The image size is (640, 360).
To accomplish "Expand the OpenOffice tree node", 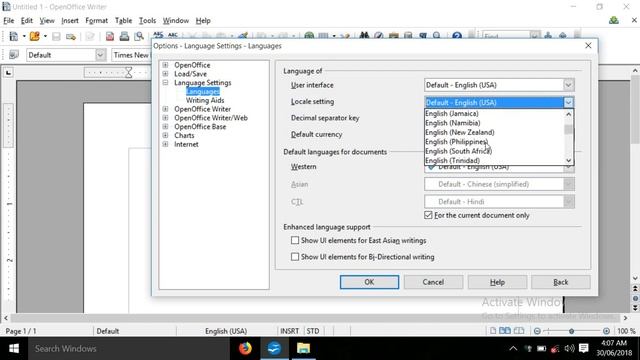I will tap(165, 65).
